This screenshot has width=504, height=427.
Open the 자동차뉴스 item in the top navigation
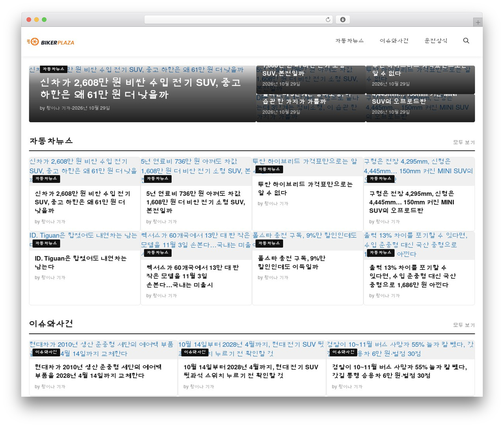coord(350,41)
